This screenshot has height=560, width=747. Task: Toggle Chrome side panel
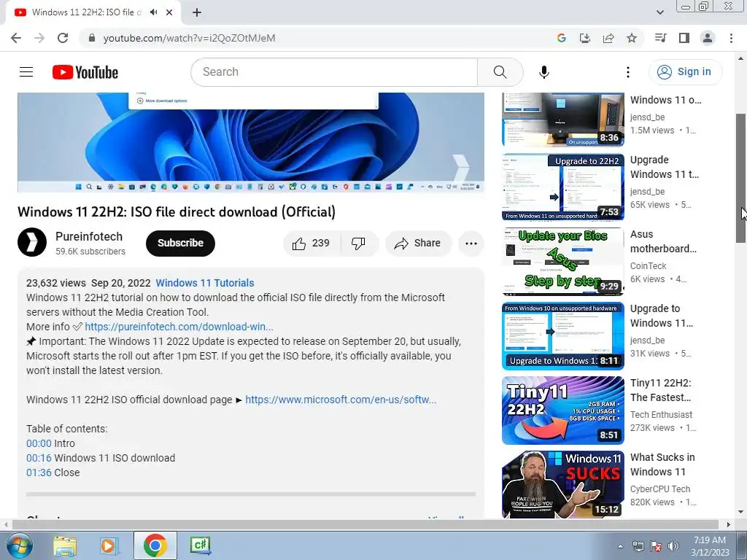pos(684,38)
